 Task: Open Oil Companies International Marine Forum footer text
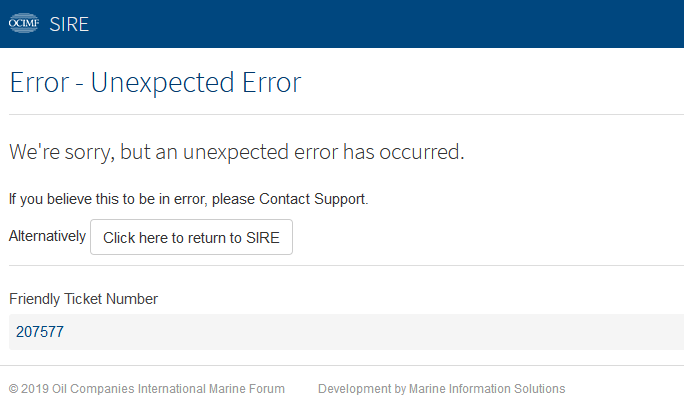pyautogui.click(x=168, y=389)
